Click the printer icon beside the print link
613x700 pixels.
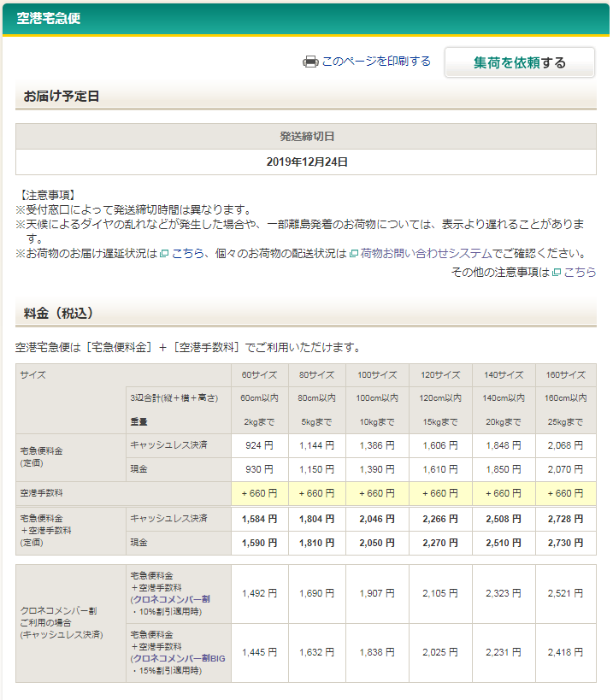[x=310, y=62]
